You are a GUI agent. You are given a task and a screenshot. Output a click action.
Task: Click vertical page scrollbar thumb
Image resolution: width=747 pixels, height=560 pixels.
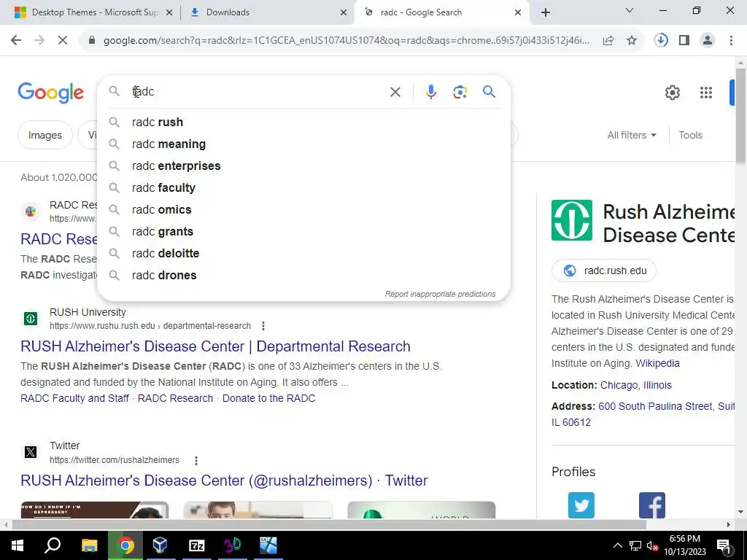(740, 117)
